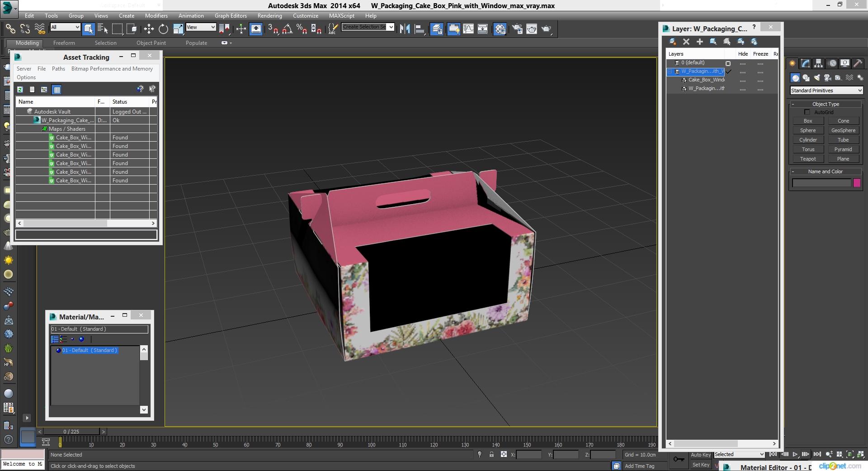The width and height of the screenshot is (868, 471).
Task: Open Create Selection Set dropdown
Action: click(368, 27)
